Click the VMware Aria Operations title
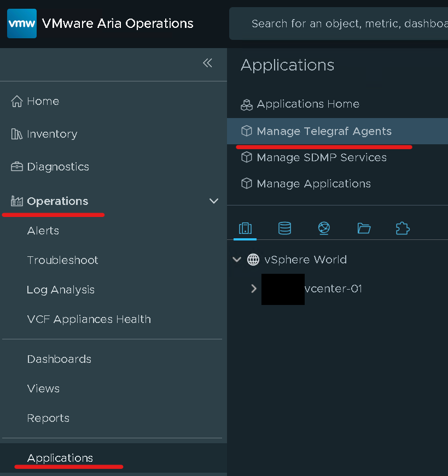This screenshot has height=476, width=448. [118, 23]
